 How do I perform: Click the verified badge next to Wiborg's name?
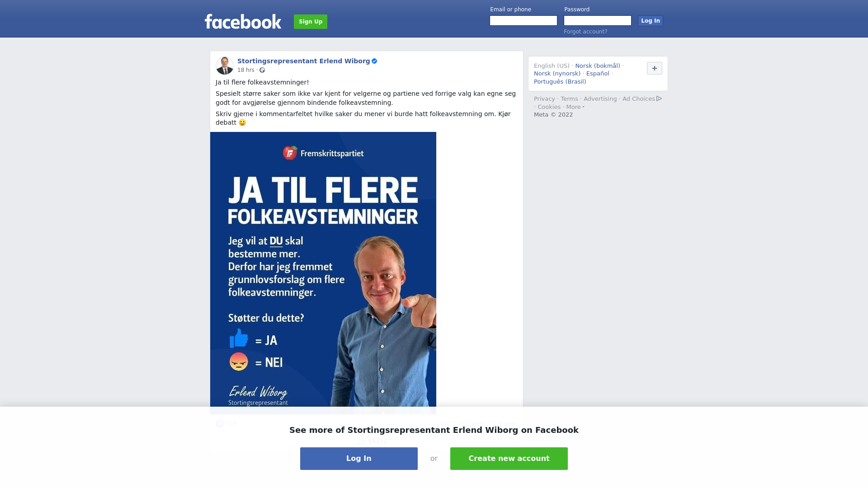click(374, 61)
